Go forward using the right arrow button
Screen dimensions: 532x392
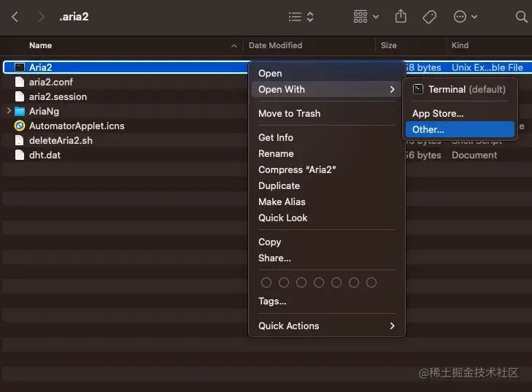(41, 17)
